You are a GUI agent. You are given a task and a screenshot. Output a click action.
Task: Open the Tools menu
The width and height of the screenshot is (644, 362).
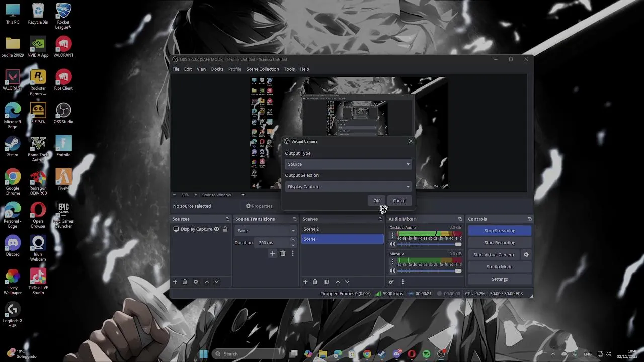289,69
